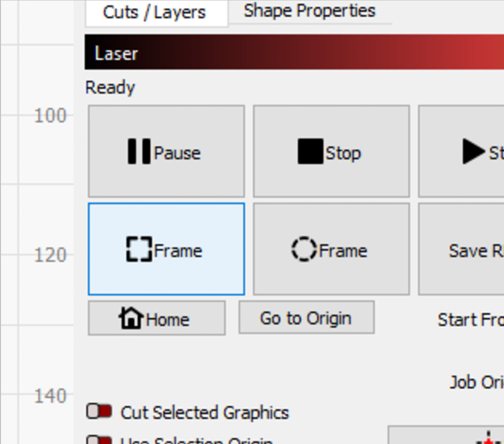Click the dashed-circle rubber band Frame button
504x444 pixels.
pyautogui.click(x=331, y=249)
